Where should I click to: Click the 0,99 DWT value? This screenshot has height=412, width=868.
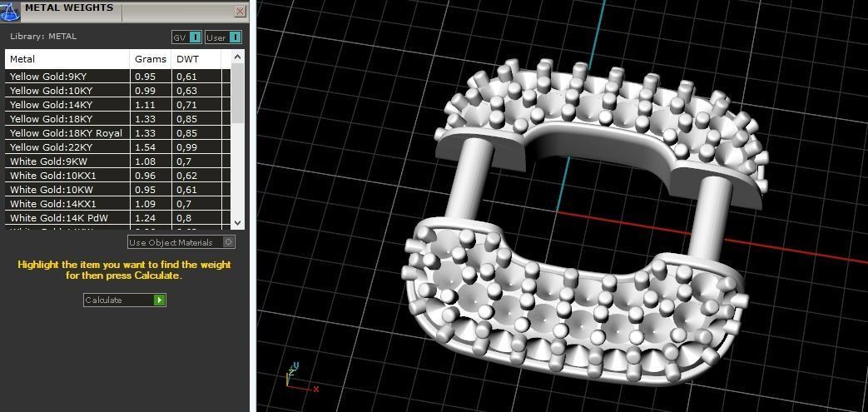tap(187, 147)
